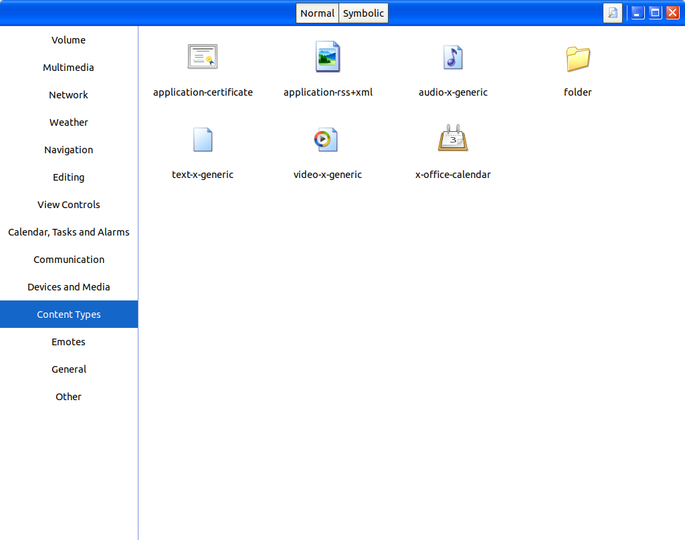Viewport: 685px width, 540px height.
Task: Select the application-rss+xml icon
Action: coord(328,57)
